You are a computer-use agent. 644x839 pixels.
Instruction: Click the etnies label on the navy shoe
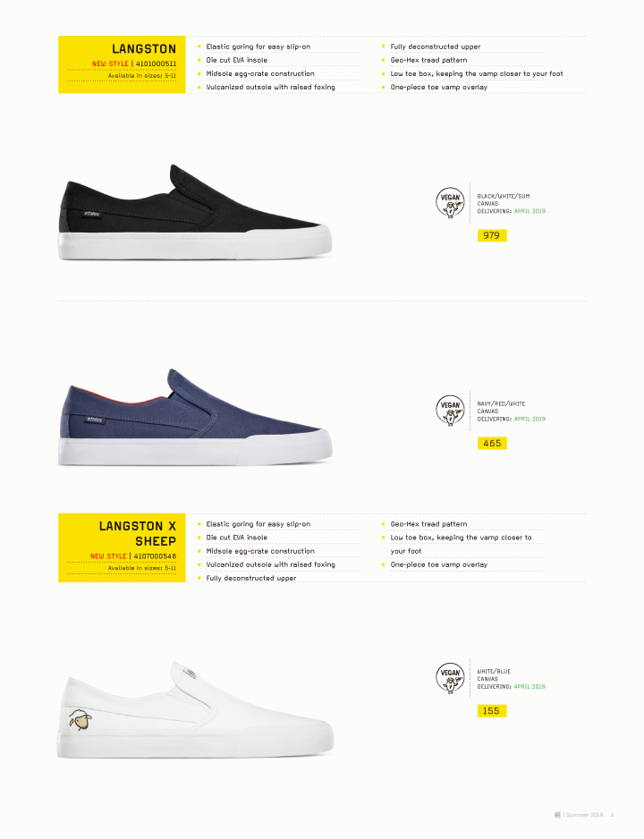pos(95,419)
